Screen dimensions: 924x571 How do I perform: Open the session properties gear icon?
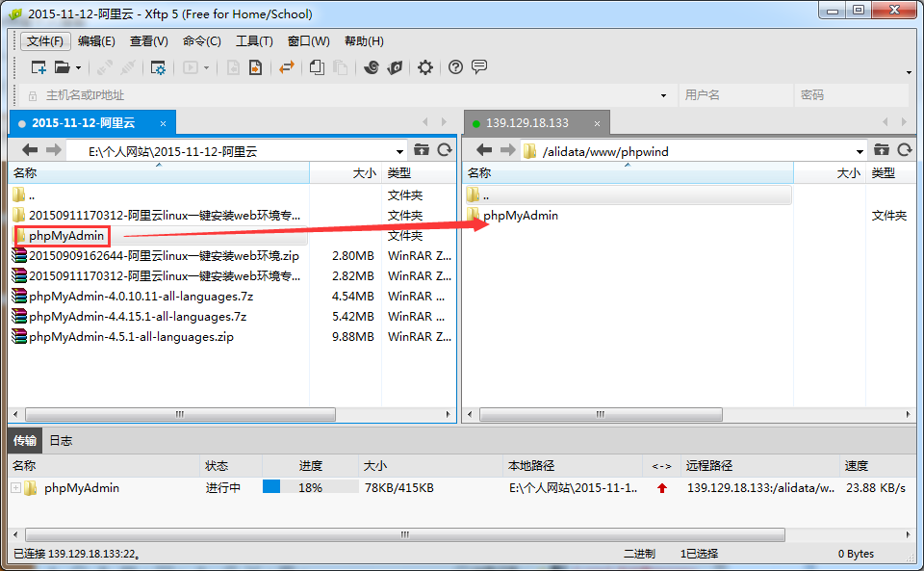[x=160, y=67]
